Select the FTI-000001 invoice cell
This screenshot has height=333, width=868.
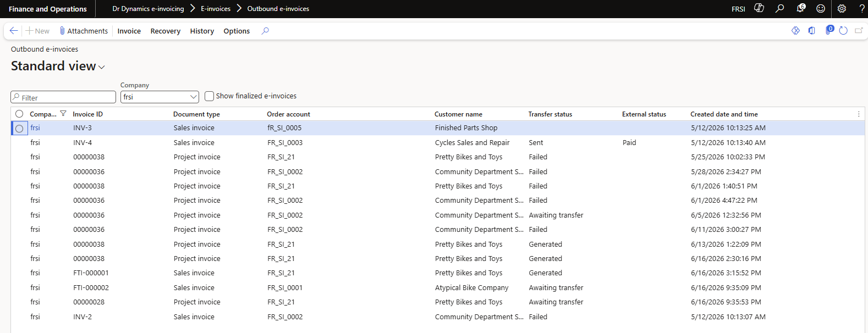click(x=91, y=273)
